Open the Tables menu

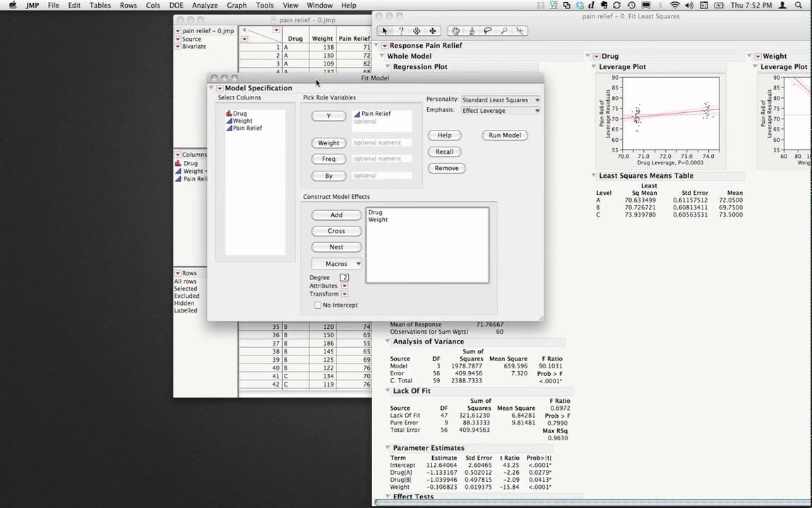[x=100, y=5]
